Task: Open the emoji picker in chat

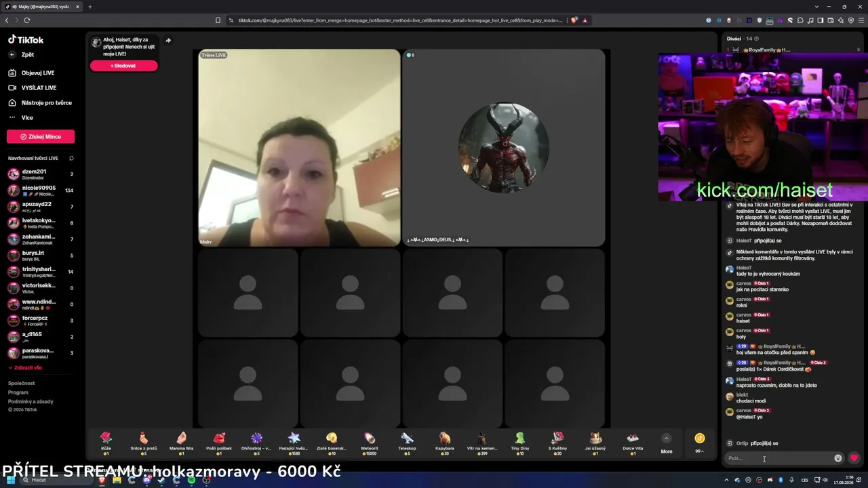Action: 838,458
